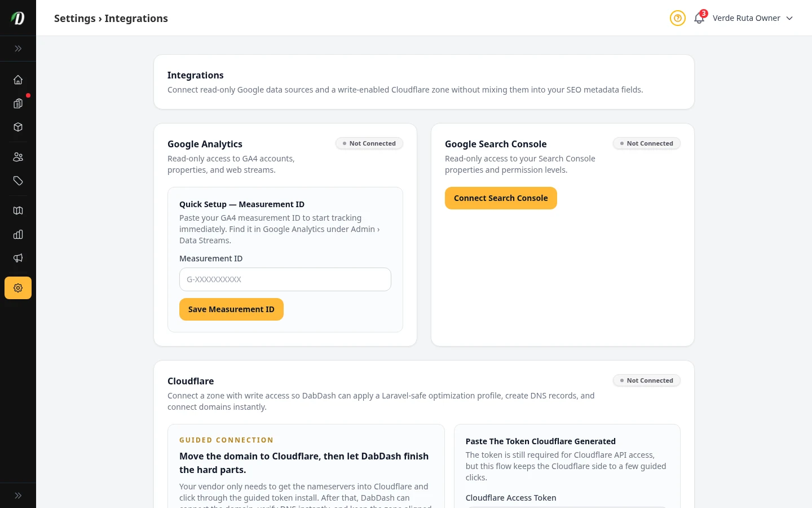Select the highlighted settings gear icon
Screen dimensions: 812x508
click(x=18, y=288)
